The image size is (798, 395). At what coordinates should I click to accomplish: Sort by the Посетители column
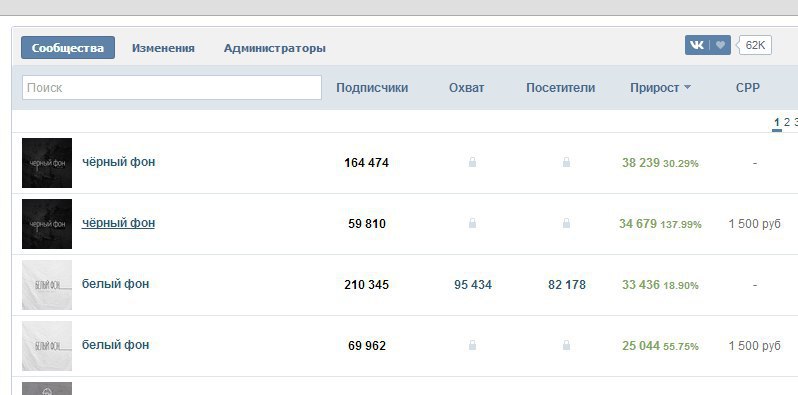pos(560,88)
